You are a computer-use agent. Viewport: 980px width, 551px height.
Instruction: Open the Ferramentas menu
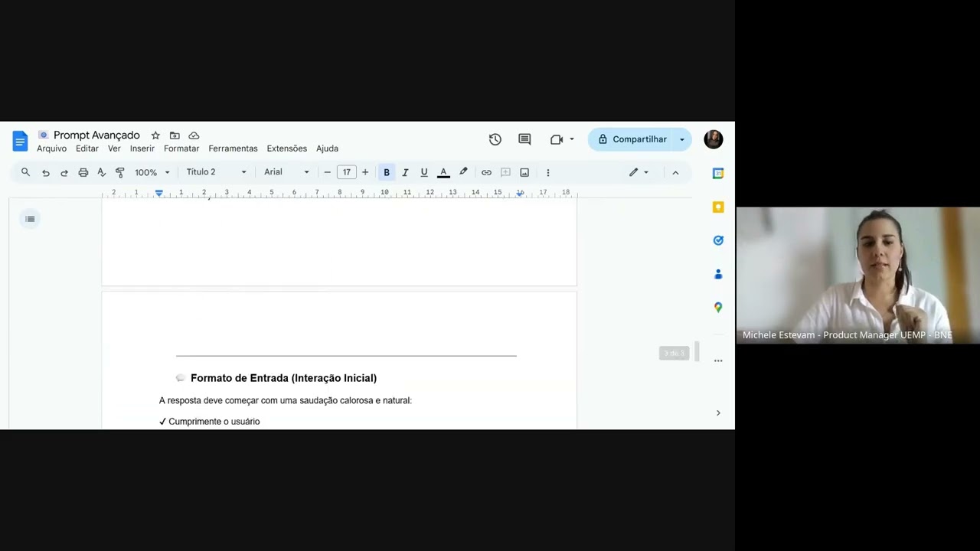233,148
